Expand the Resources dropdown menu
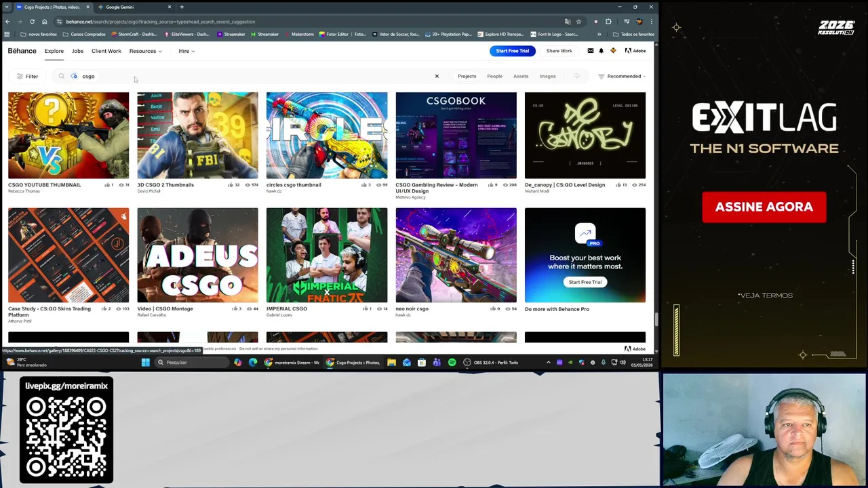The height and width of the screenshot is (488, 868). pos(145,51)
